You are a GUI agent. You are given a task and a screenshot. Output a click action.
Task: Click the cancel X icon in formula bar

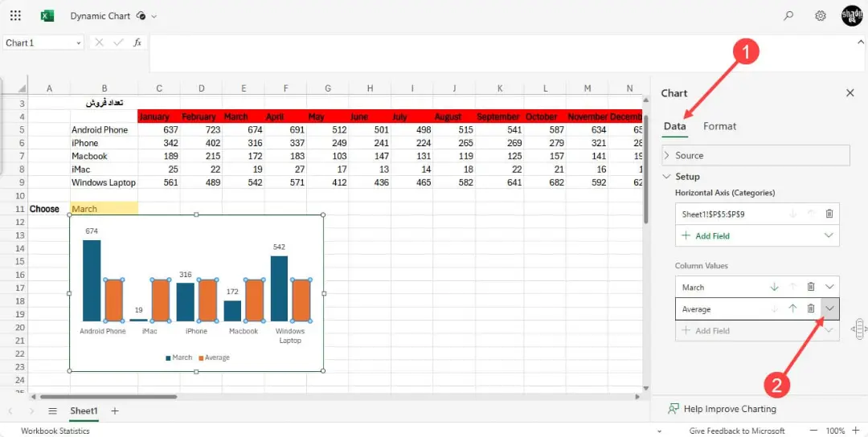(x=99, y=43)
